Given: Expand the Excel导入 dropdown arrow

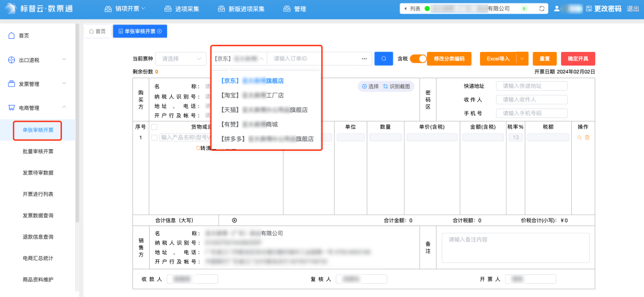Looking at the screenshot, I should point(522,58).
